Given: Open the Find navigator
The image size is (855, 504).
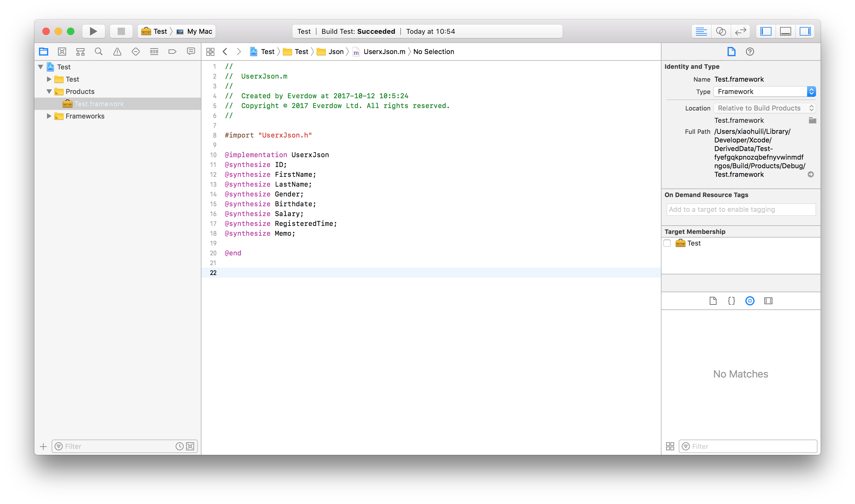Looking at the screenshot, I should [99, 52].
